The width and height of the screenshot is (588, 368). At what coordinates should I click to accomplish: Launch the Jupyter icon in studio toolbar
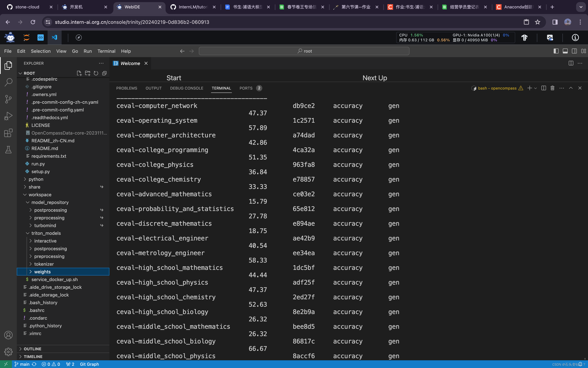[x=26, y=38]
